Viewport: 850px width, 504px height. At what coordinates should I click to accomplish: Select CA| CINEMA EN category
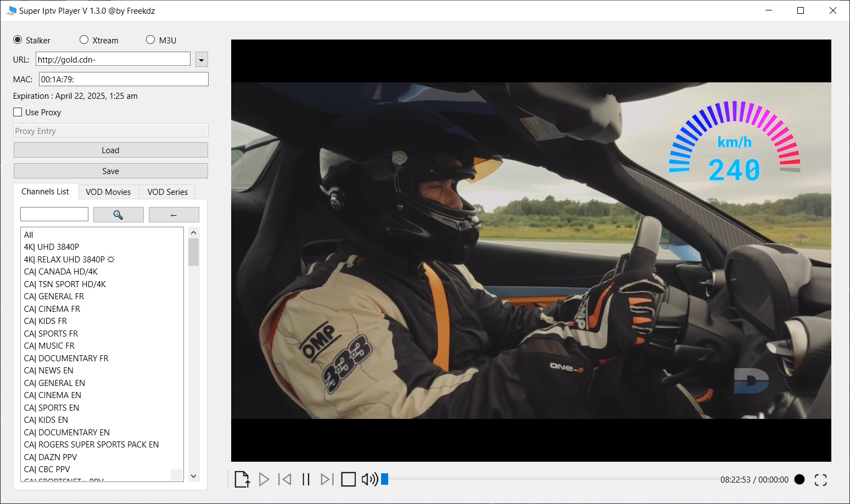[102, 395]
